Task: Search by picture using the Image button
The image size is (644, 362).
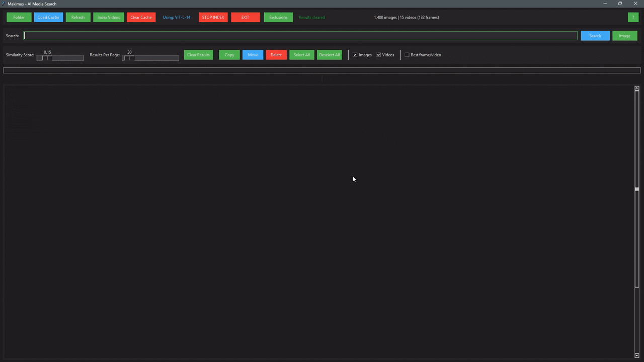Action: pyautogui.click(x=624, y=36)
